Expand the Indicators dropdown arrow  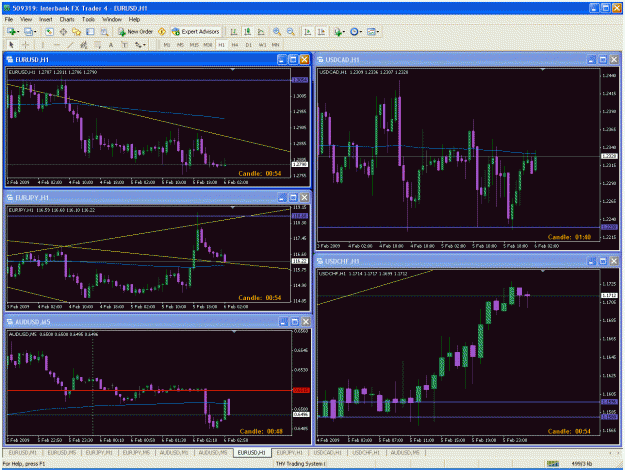[344, 31]
